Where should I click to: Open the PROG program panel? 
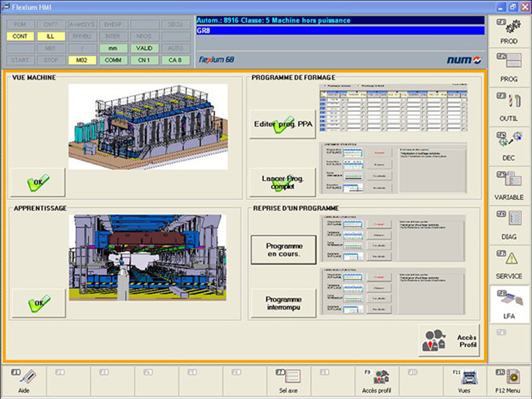point(509,69)
